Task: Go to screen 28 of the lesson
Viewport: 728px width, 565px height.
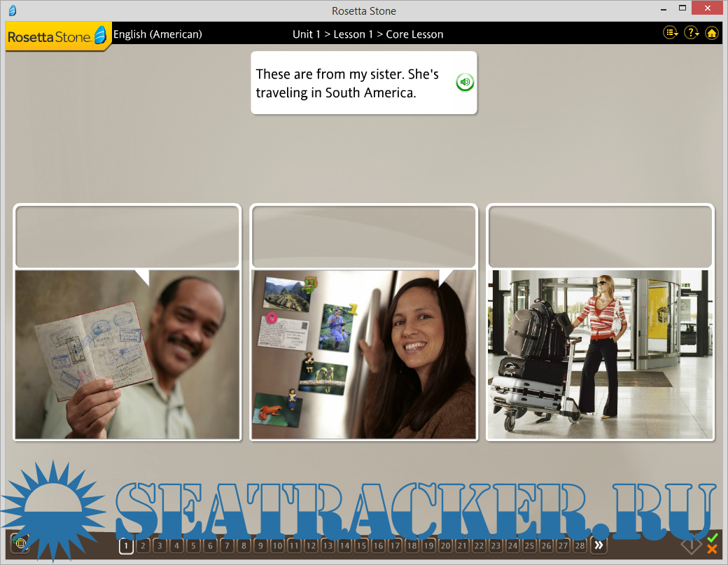Action: pos(580,545)
